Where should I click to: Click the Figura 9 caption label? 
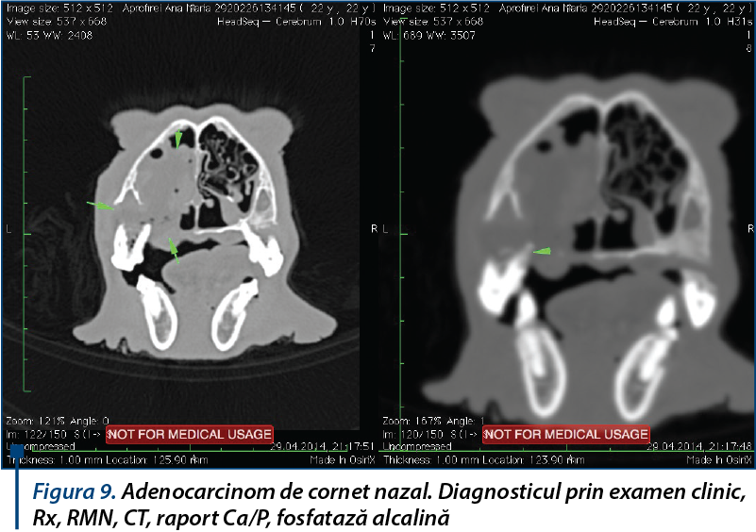[x=74, y=491]
